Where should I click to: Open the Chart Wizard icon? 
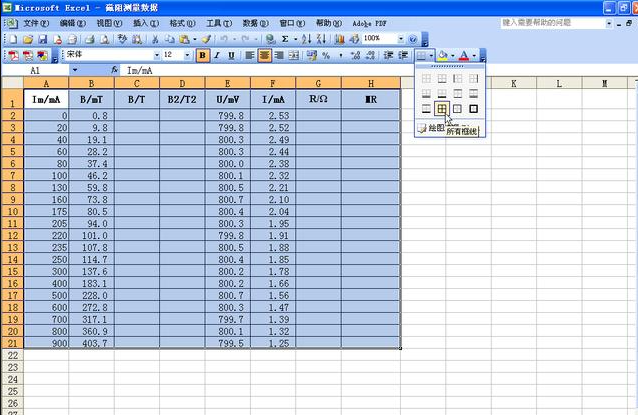340,39
